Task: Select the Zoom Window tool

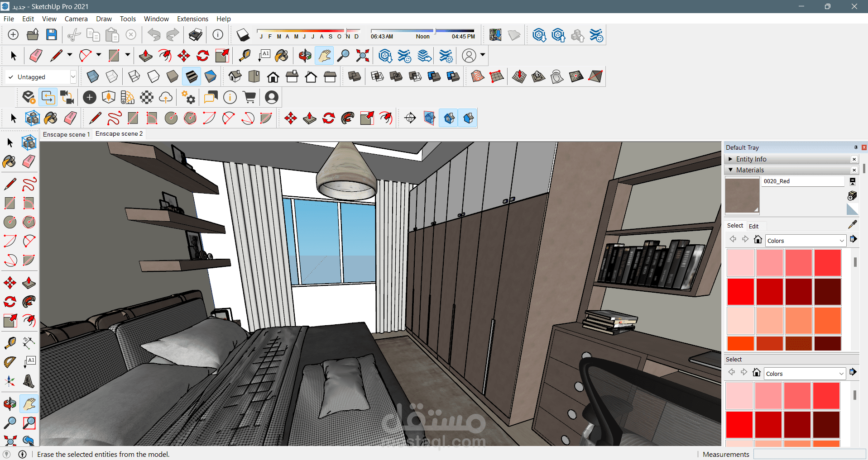Action: pyautogui.click(x=29, y=423)
